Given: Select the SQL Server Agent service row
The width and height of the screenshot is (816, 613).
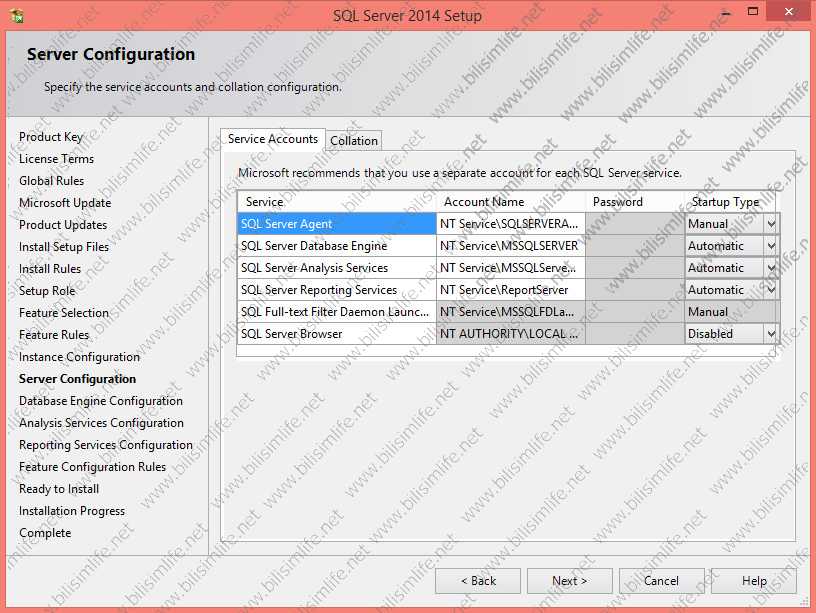Looking at the screenshot, I should click(x=337, y=224).
